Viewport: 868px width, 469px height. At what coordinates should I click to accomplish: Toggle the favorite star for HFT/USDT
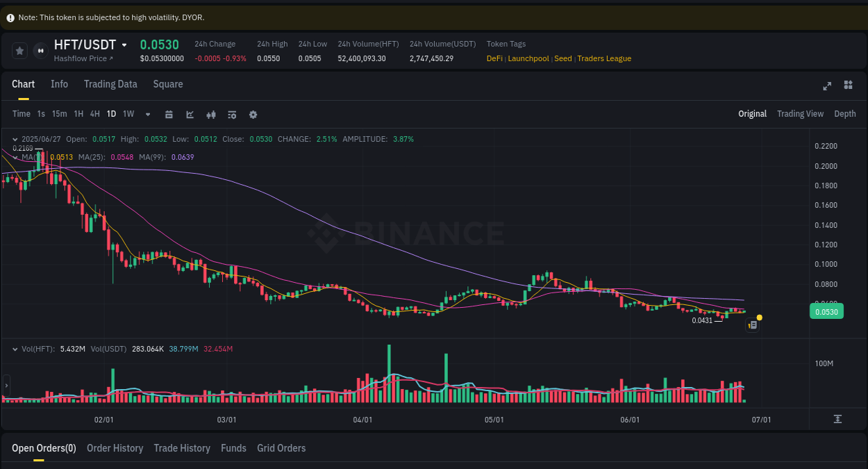19,50
